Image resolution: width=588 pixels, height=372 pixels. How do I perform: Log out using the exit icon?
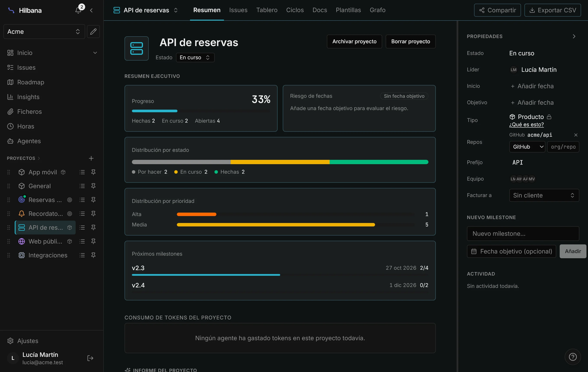(x=90, y=358)
